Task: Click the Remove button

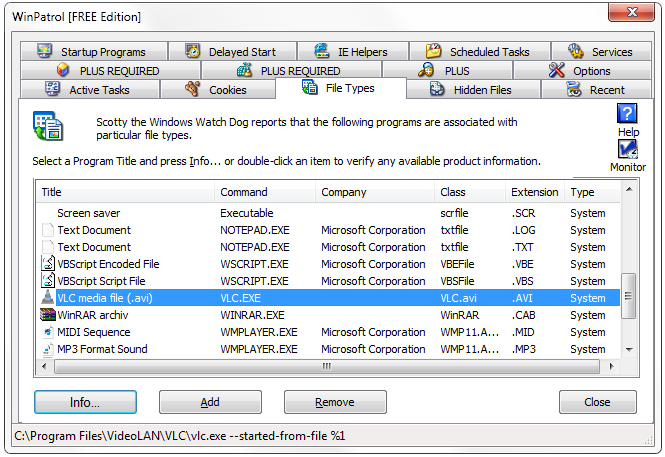Action: click(x=335, y=402)
